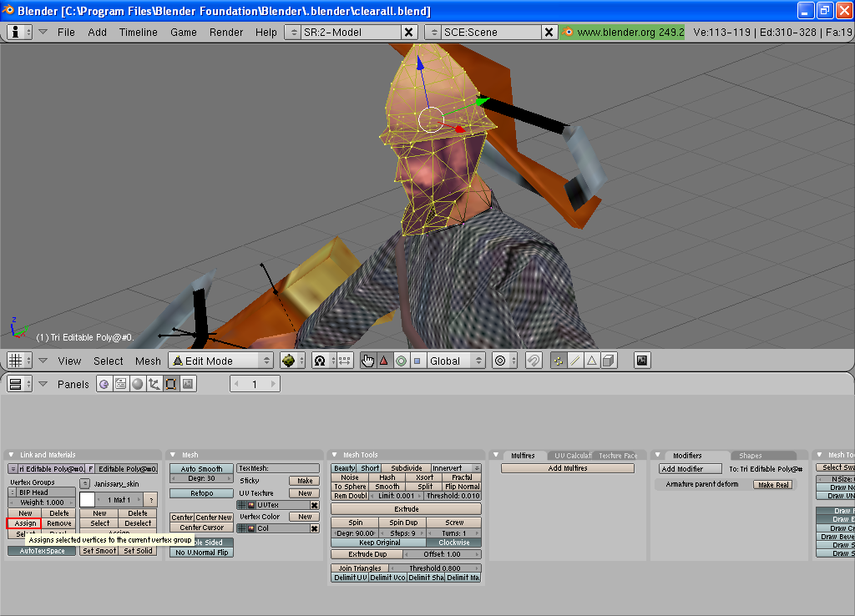This screenshot has width=855, height=616.
Task: Toggle the Clockwise spin direction
Action: coord(453,543)
